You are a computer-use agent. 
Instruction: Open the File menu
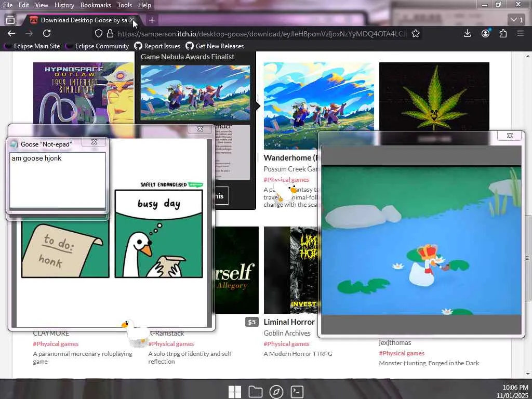coord(7,5)
